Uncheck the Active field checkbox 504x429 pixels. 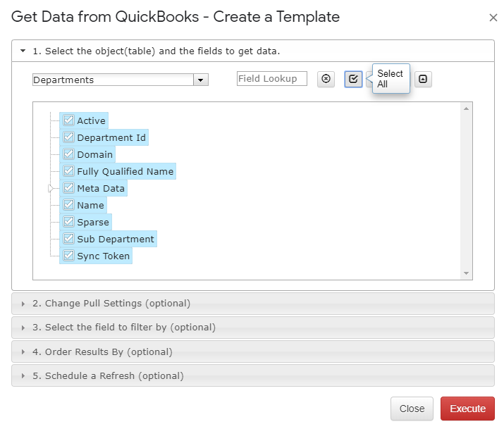tap(68, 120)
